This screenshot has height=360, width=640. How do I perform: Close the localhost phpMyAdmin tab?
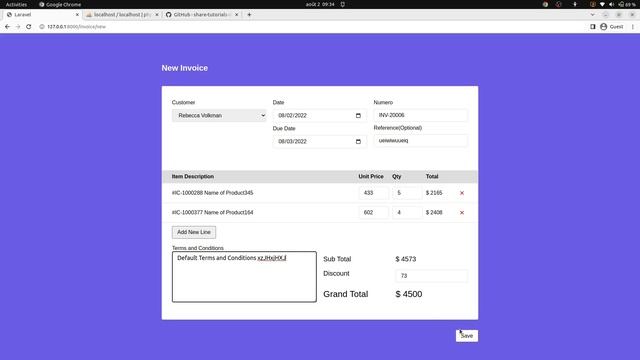pyautogui.click(x=157, y=15)
